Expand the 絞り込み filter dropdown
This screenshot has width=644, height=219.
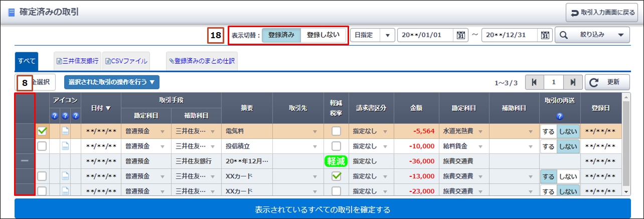coord(592,35)
